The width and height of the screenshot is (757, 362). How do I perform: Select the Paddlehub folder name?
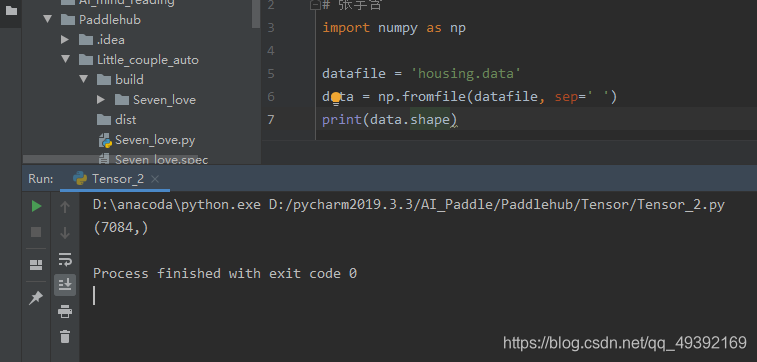click(110, 20)
